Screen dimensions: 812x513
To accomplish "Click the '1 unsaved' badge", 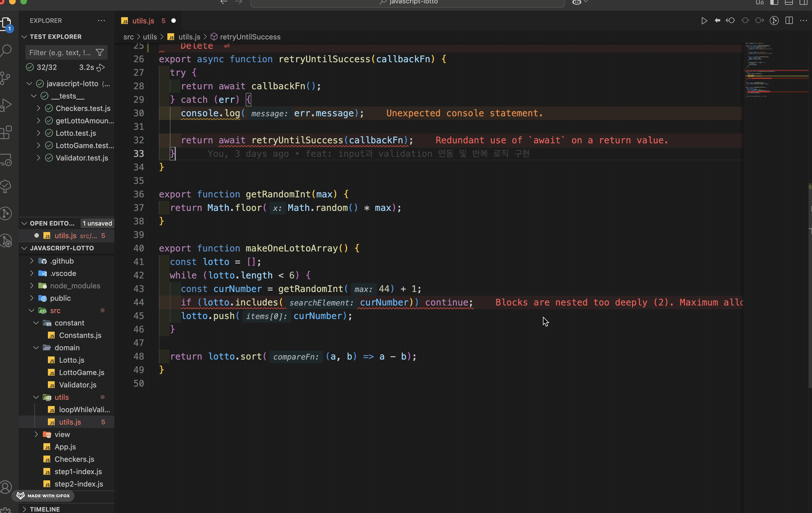I will tap(97, 223).
